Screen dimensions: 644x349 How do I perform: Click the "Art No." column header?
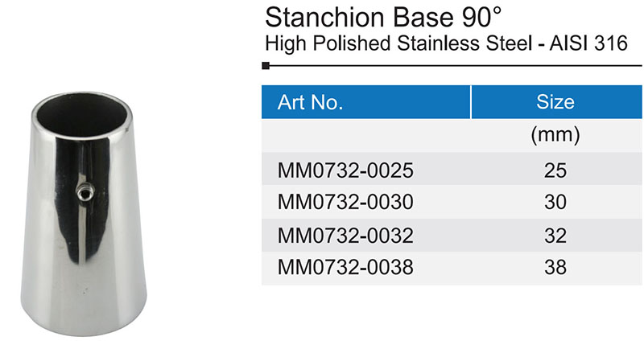click(x=311, y=103)
